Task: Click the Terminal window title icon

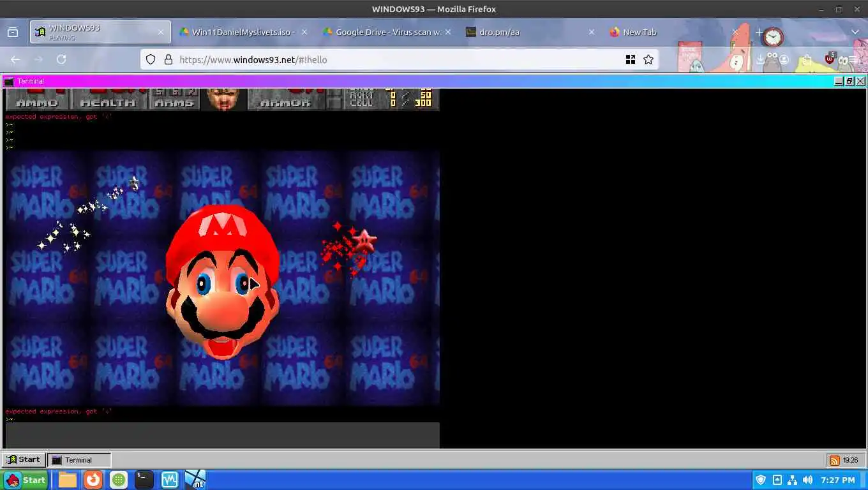Action: coord(9,81)
